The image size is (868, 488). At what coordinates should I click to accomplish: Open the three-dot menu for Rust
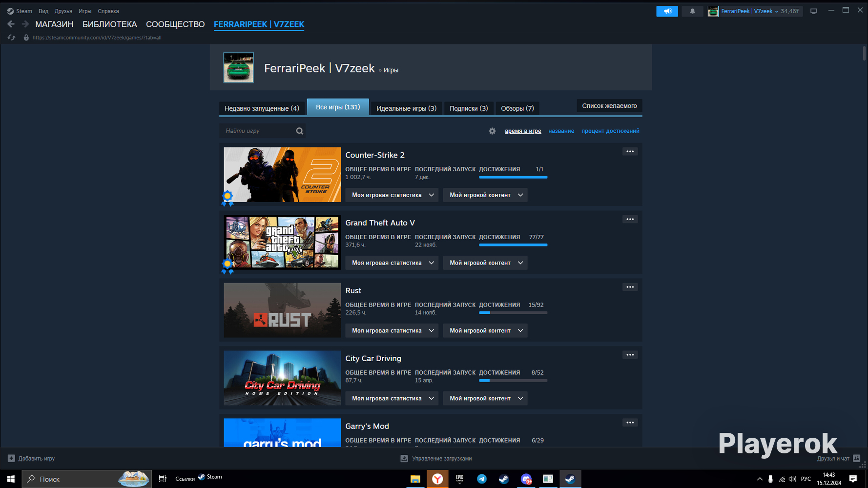[630, 287]
